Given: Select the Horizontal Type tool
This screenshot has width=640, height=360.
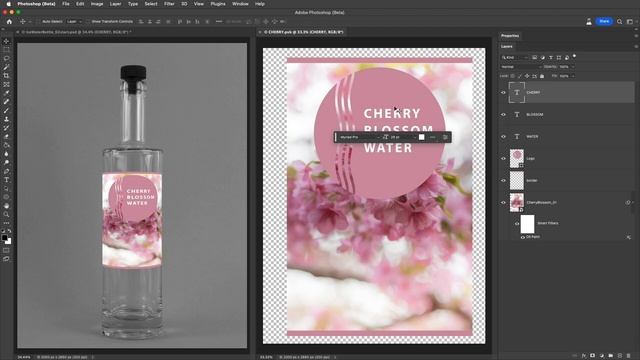Looking at the screenshot, I should pos(6,180).
